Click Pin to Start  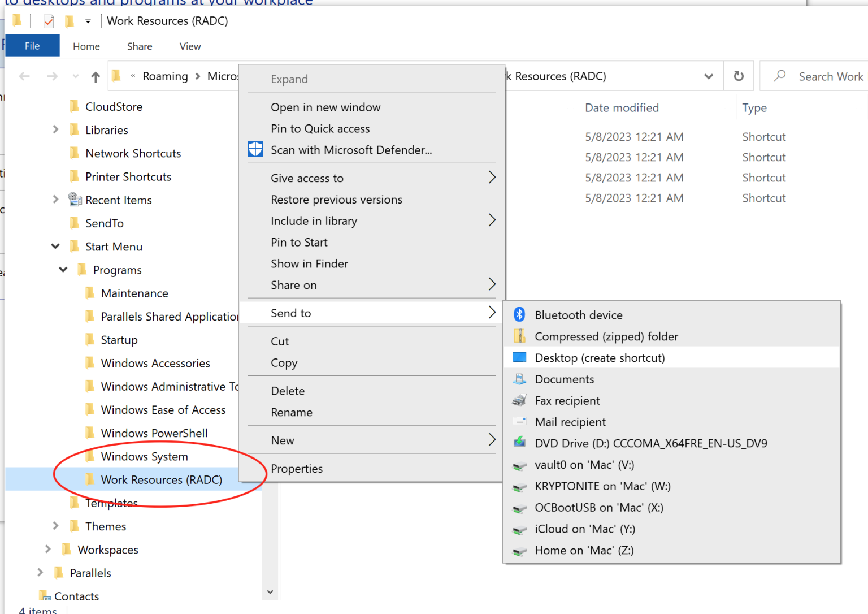(299, 242)
